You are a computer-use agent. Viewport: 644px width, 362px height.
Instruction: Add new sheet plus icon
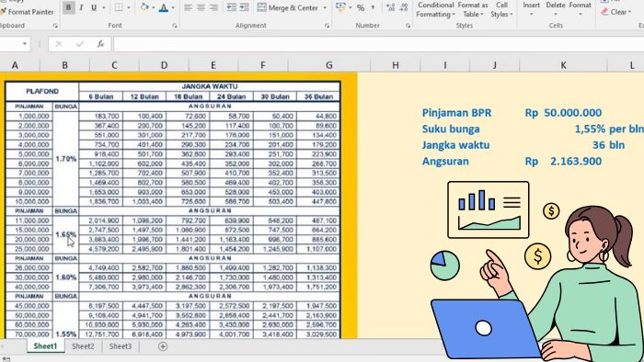[163, 346]
